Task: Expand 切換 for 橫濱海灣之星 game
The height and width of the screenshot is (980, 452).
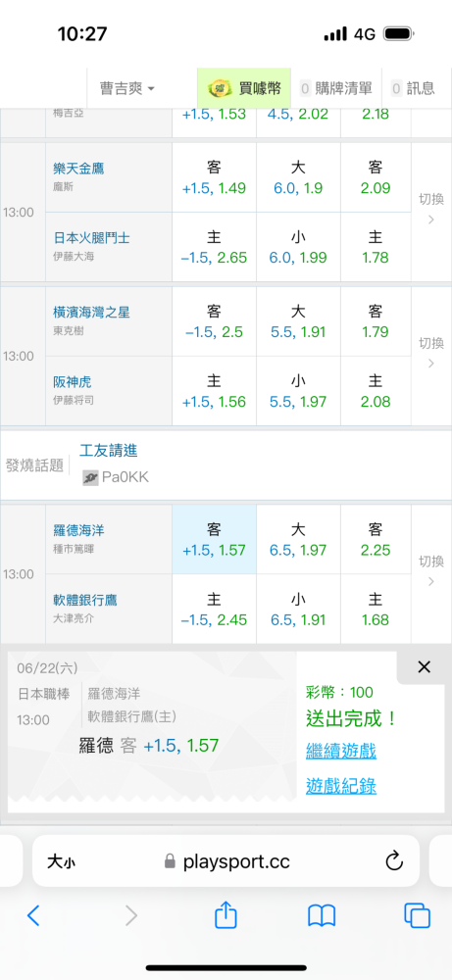Action: coord(430,353)
